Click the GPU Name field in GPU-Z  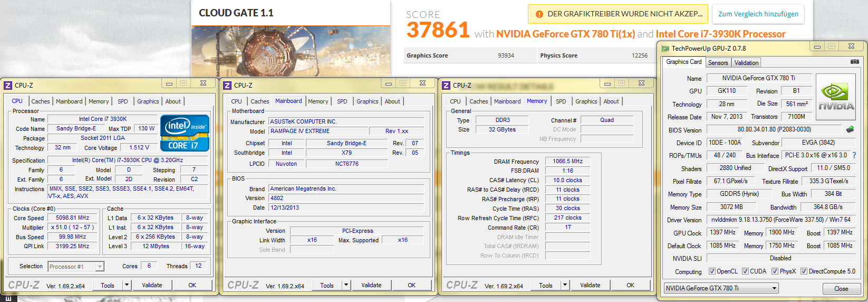click(x=758, y=78)
